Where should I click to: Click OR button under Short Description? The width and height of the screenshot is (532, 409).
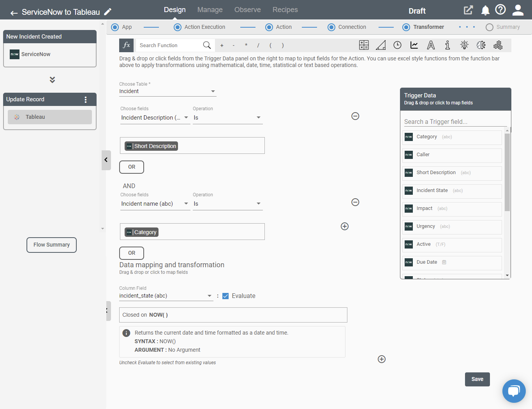[x=132, y=167]
